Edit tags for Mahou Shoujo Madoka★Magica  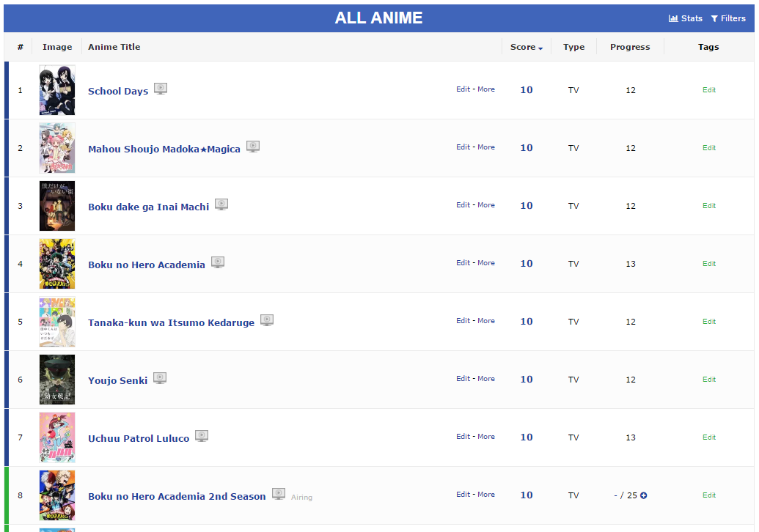(x=709, y=148)
